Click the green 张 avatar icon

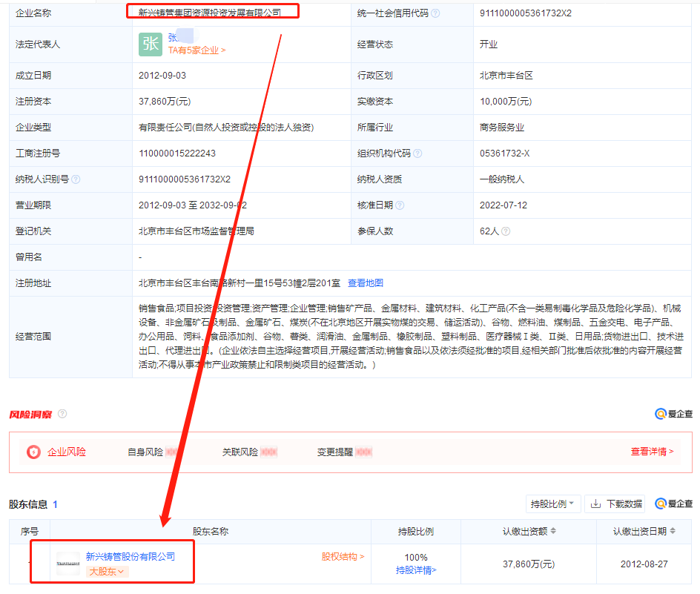coord(151,44)
